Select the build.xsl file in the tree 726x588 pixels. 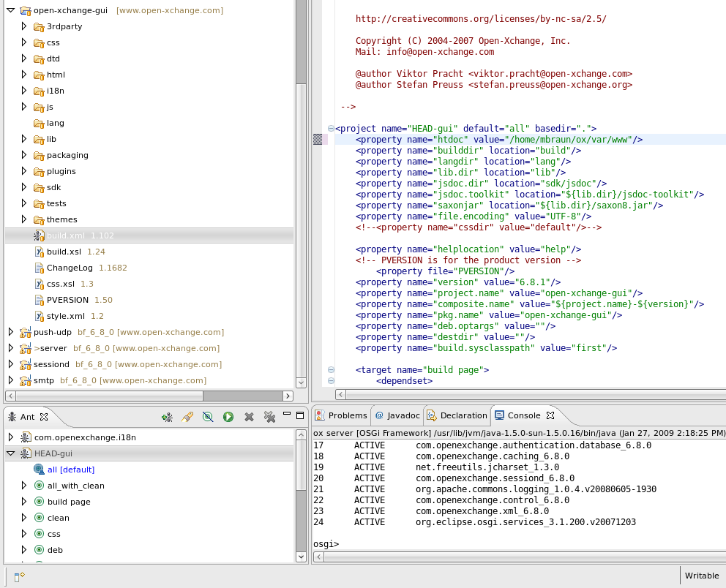pyautogui.click(x=63, y=252)
